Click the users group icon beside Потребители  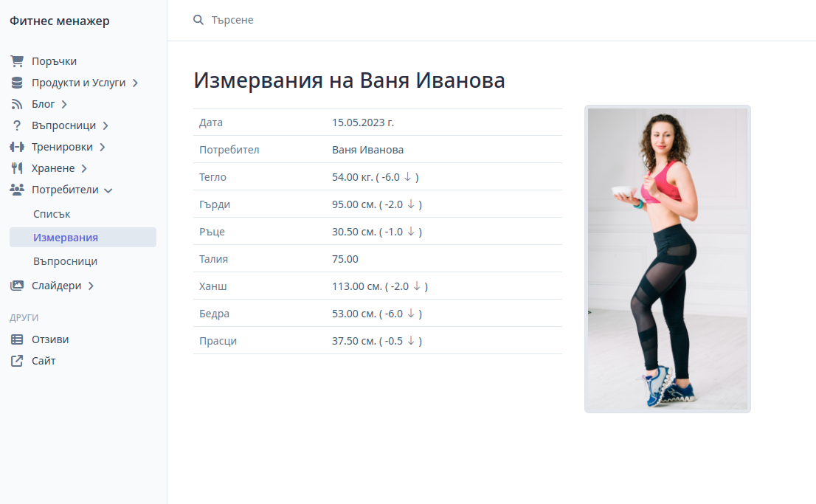17,190
